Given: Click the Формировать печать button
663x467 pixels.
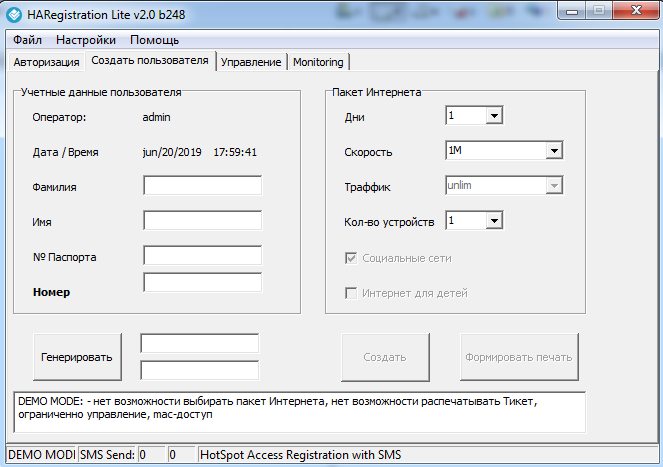Looking at the screenshot, I should pos(518,357).
